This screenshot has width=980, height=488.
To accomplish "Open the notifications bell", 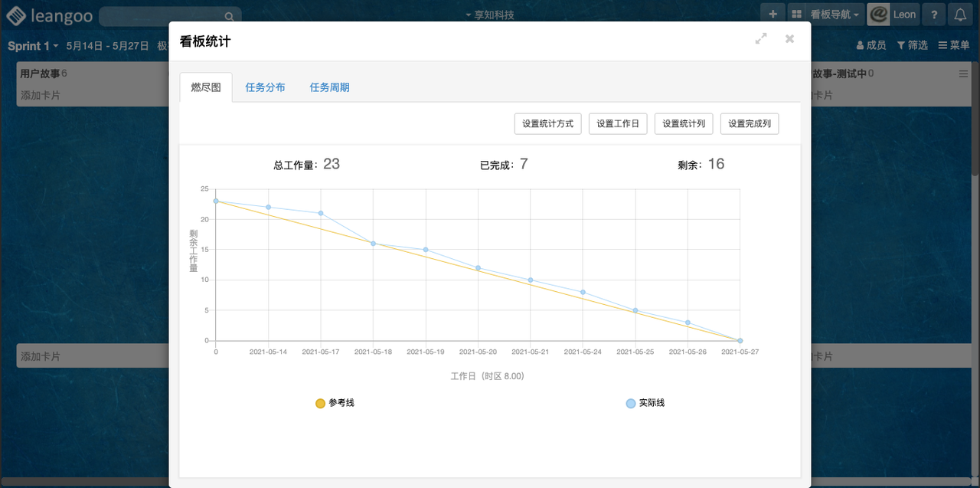I will coord(960,15).
